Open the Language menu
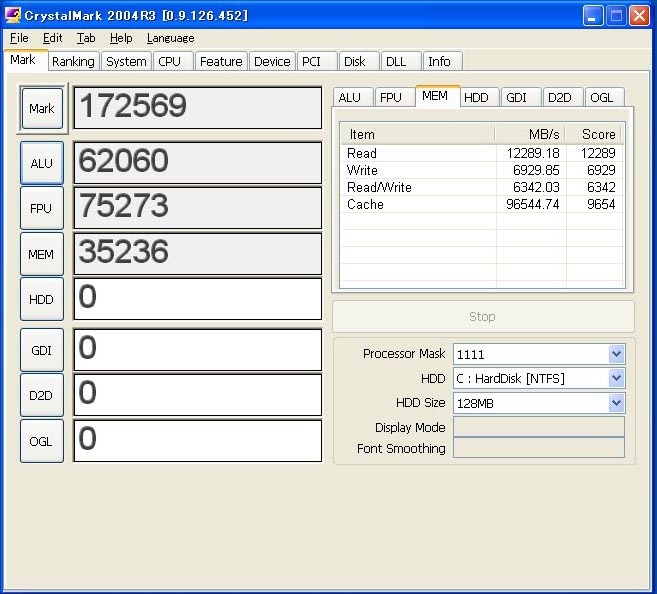 point(170,38)
